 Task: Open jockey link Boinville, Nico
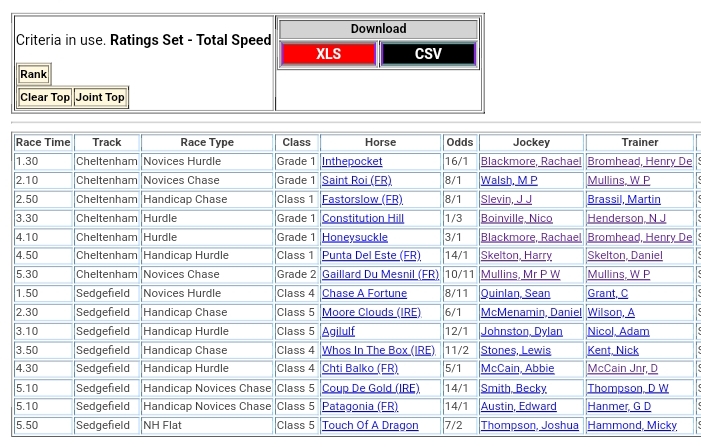516,218
